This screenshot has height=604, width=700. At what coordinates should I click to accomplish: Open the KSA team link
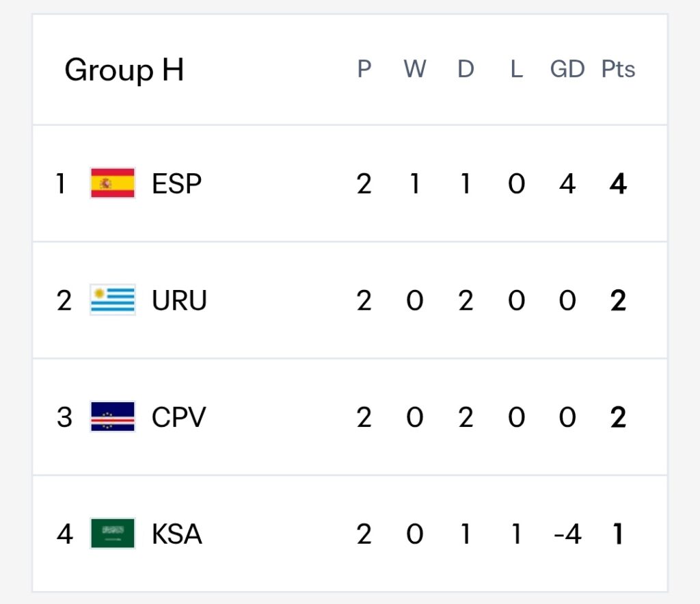pyautogui.click(x=177, y=534)
